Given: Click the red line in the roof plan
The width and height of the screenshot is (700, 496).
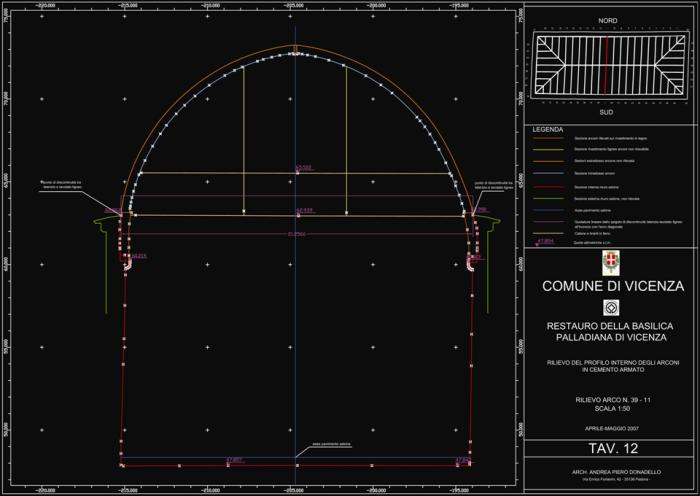Looking at the screenshot, I should tap(608, 68).
